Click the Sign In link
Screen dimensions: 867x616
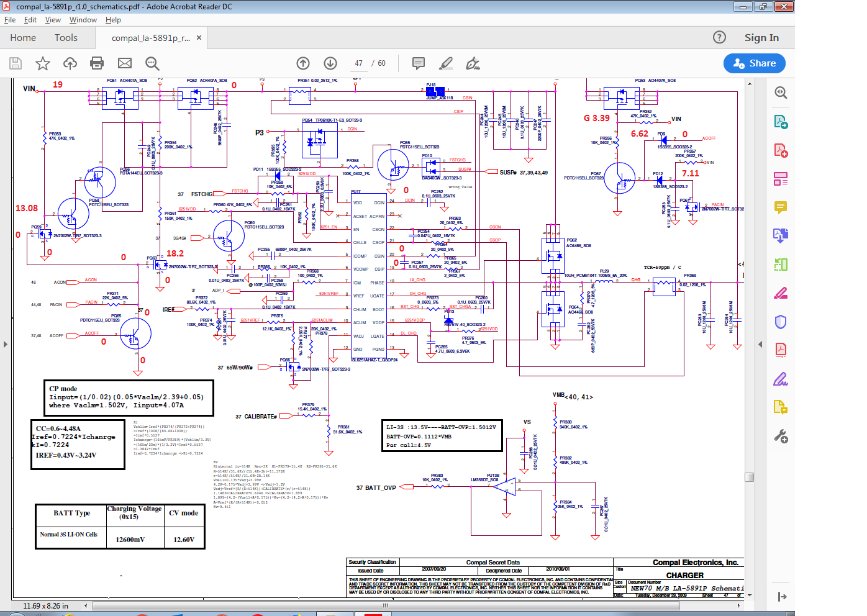[x=761, y=38]
